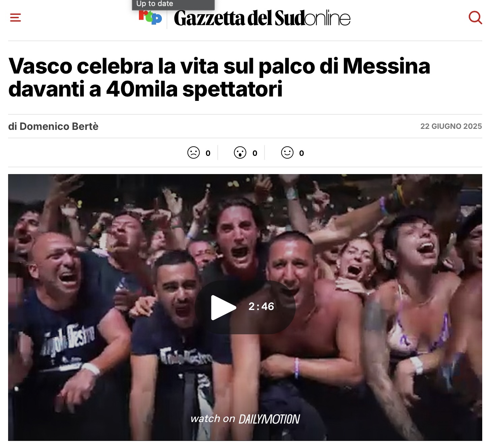491x448 pixels.
Task: Click the DAILYMOTION wordmark on the video
Action: click(269, 419)
